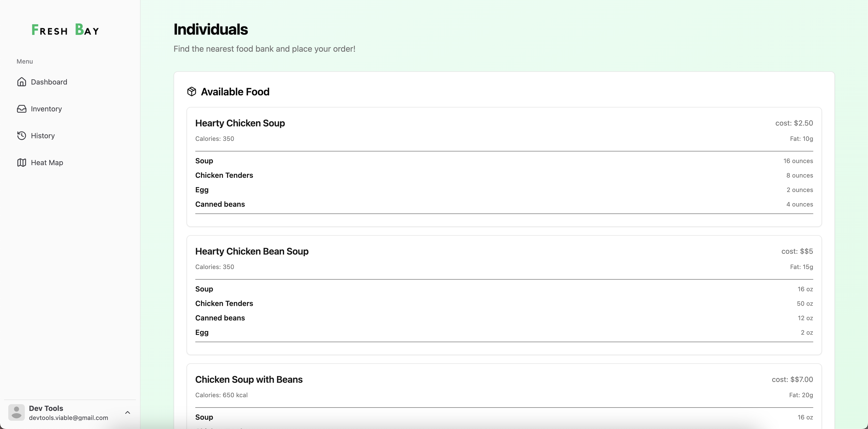Expand the user account chevron
Image resolution: width=868 pixels, height=429 pixels.
128,412
